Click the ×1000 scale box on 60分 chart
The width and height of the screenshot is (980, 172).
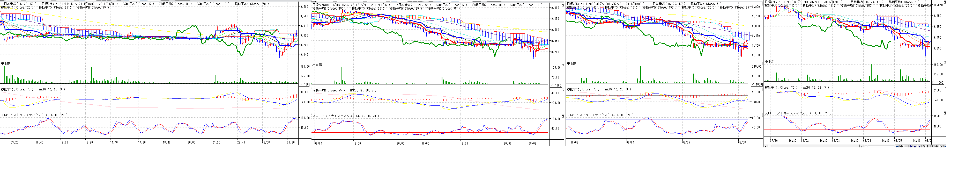pos(937,83)
